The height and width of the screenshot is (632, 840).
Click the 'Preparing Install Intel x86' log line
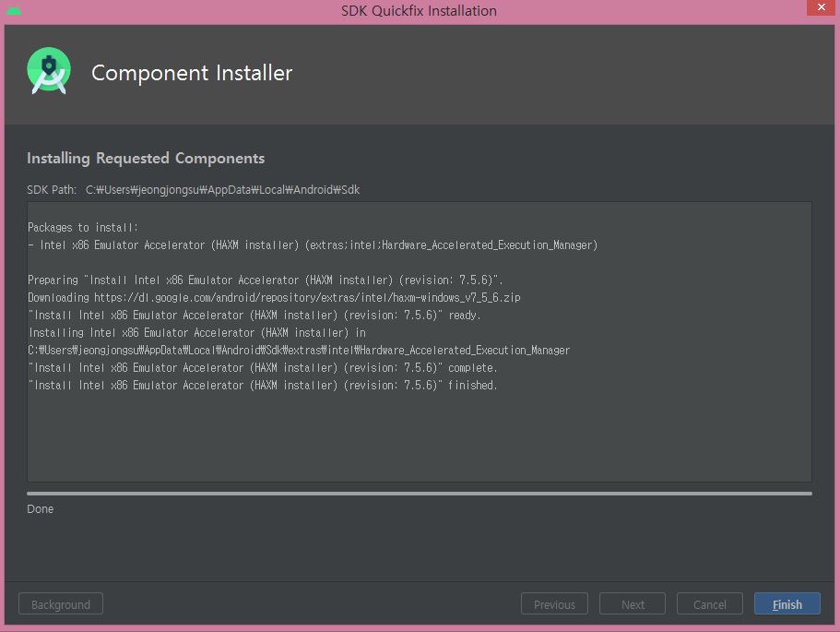[x=266, y=280]
